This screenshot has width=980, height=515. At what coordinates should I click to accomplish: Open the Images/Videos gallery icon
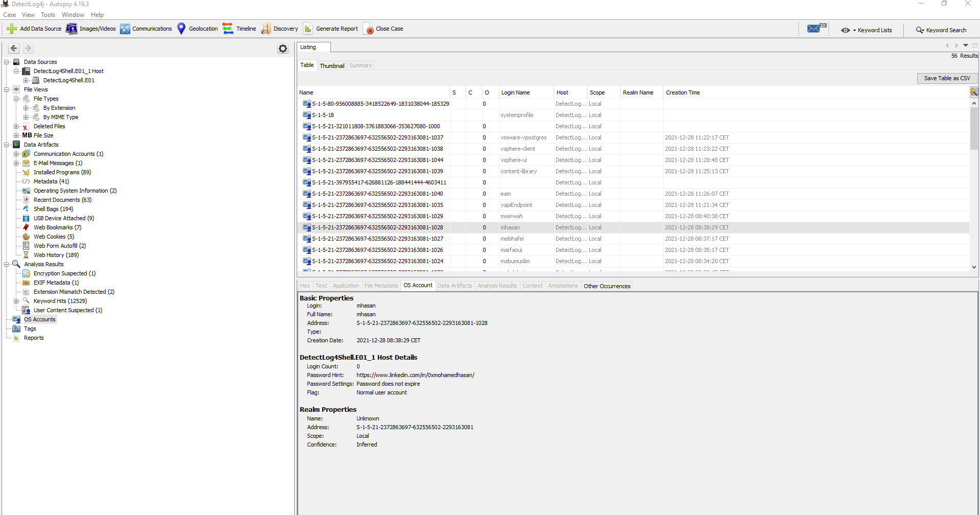point(71,29)
